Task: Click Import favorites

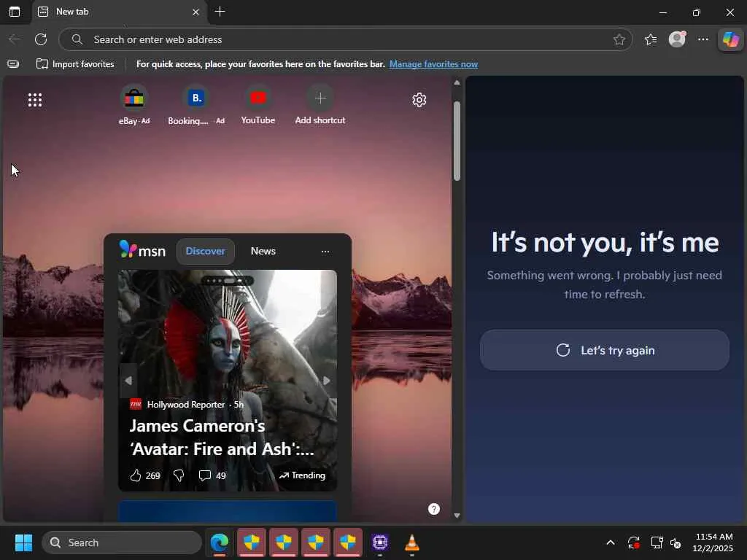Action: (75, 64)
